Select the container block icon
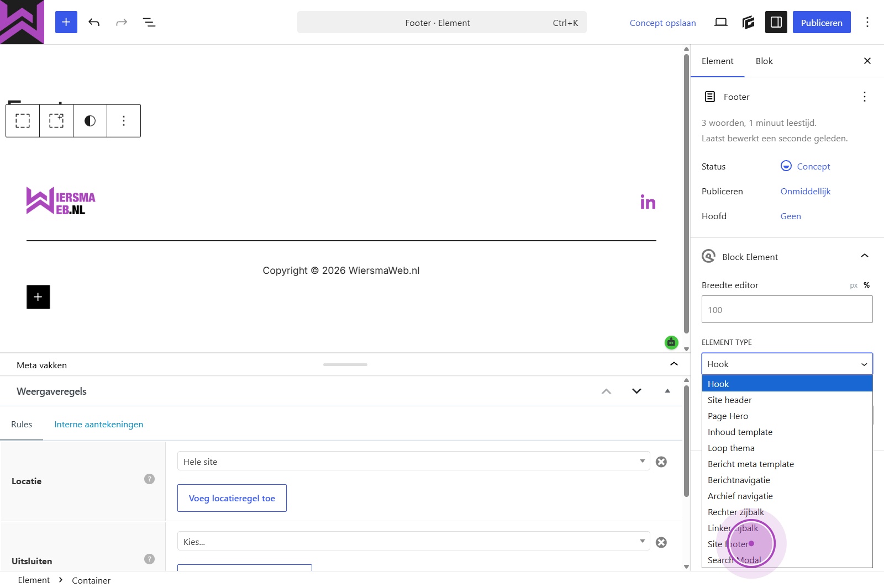884x588 pixels. pyautogui.click(x=23, y=120)
